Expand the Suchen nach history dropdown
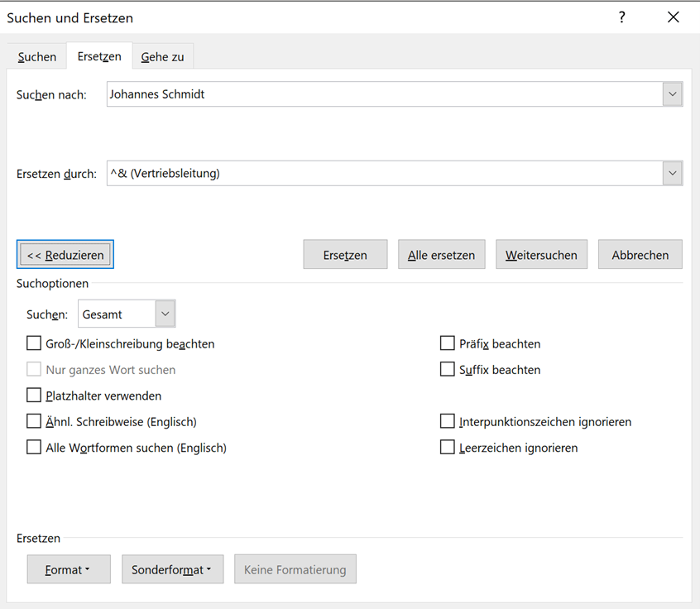The height and width of the screenshot is (609, 700). pos(673,94)
